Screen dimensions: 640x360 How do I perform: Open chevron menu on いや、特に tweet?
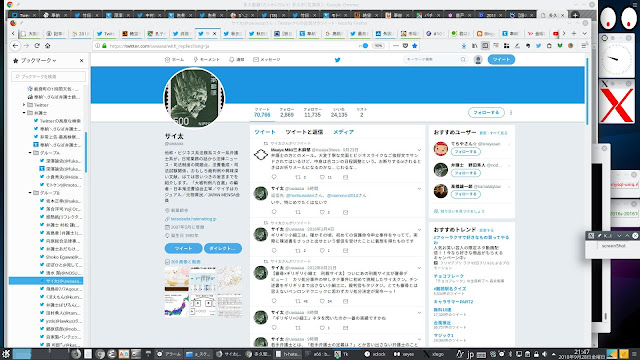click(419, 189)
